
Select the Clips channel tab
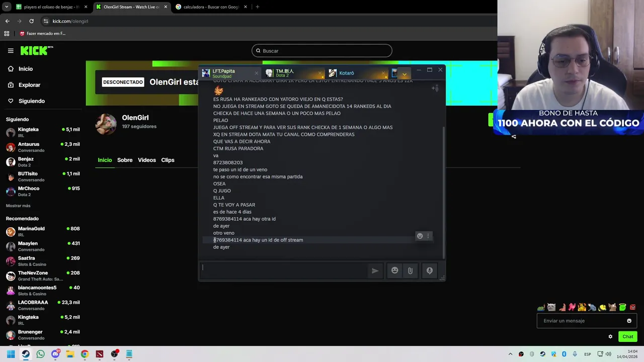click(168, 160)
